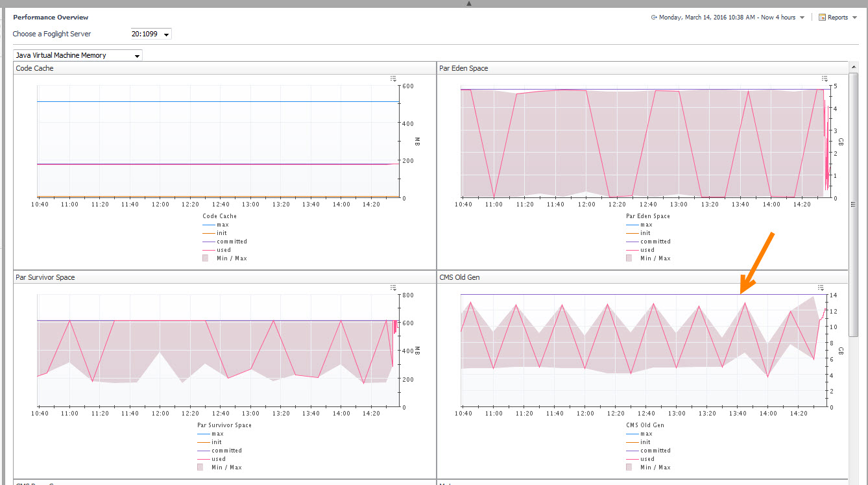Click the CMS Old Gen legend heading
The image size is (868, 485).
click(x=645, y=425)
